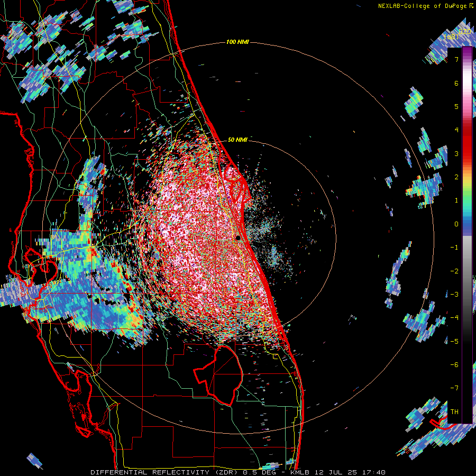Click the ZDR color scale bar
This screenshot has height=476, width=476.
tap(467, 235)
